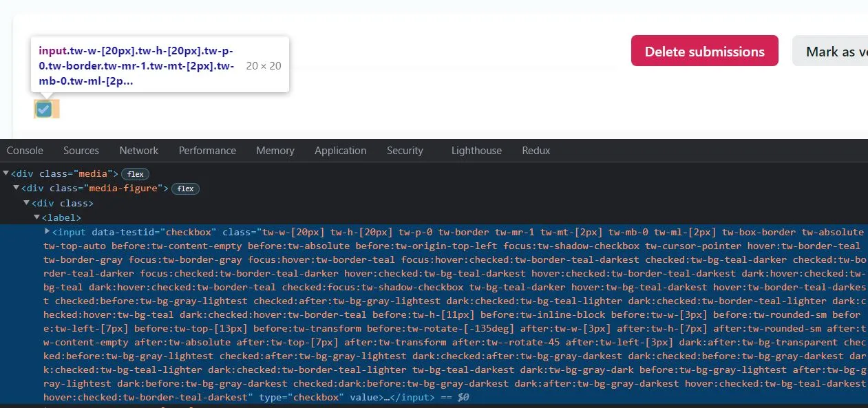
Task: Open the Application tab
Action: pos(340,150)
